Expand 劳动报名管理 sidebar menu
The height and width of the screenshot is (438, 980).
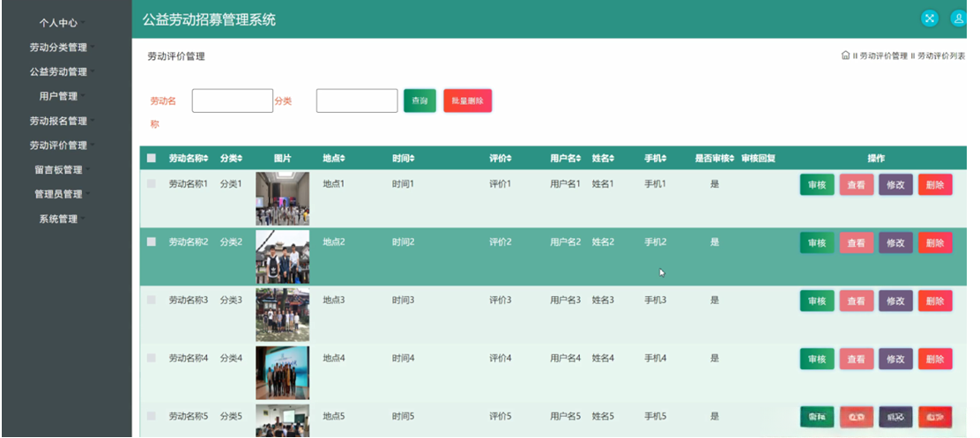pyautogui.click(x=62, y=121)
